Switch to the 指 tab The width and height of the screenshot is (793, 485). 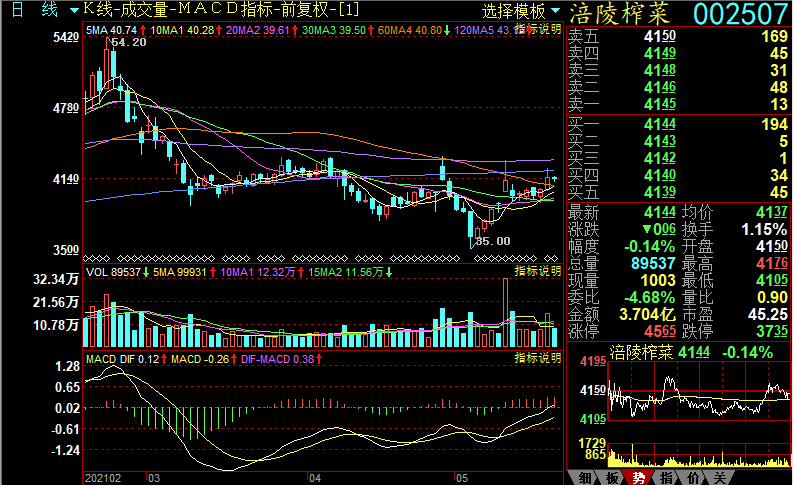point(666,477)
